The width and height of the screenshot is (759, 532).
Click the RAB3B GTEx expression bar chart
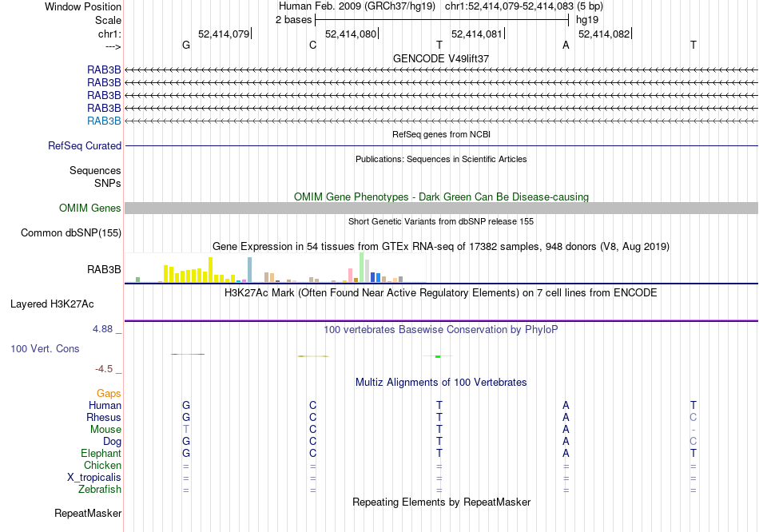(276, 268)
